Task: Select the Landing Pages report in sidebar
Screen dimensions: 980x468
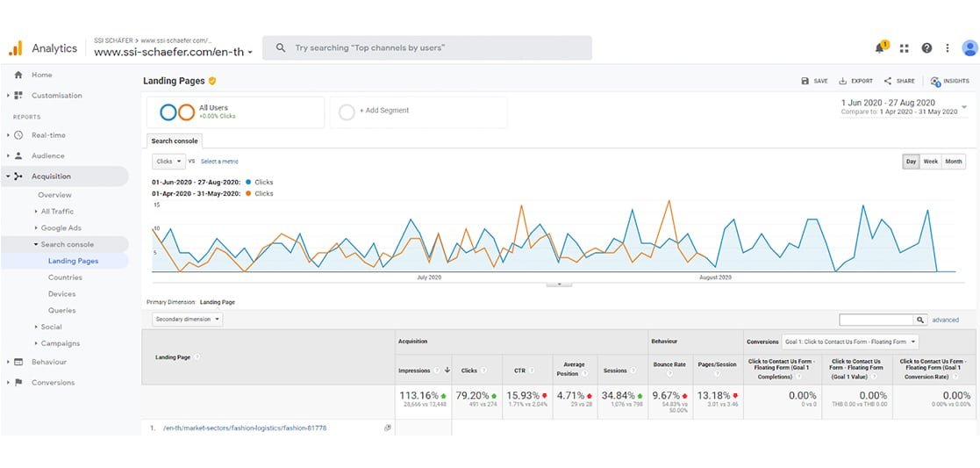Action: pyautogui.click(x=73, y=261)
